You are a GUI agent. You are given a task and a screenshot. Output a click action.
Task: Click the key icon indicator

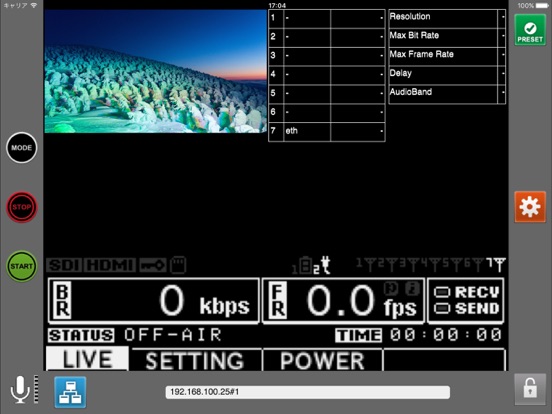click(x=152, y=265)
